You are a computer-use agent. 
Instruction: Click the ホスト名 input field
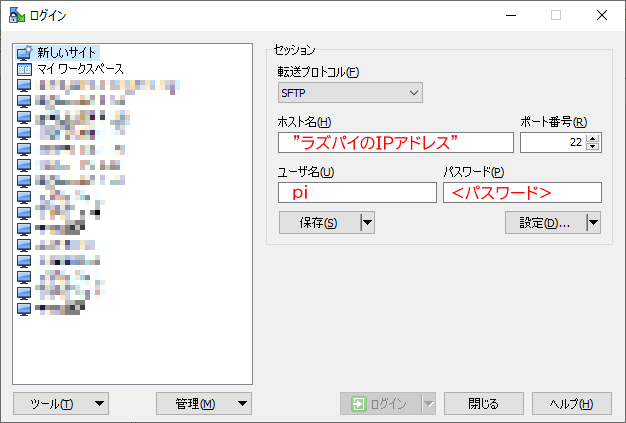tap(394, 142)
